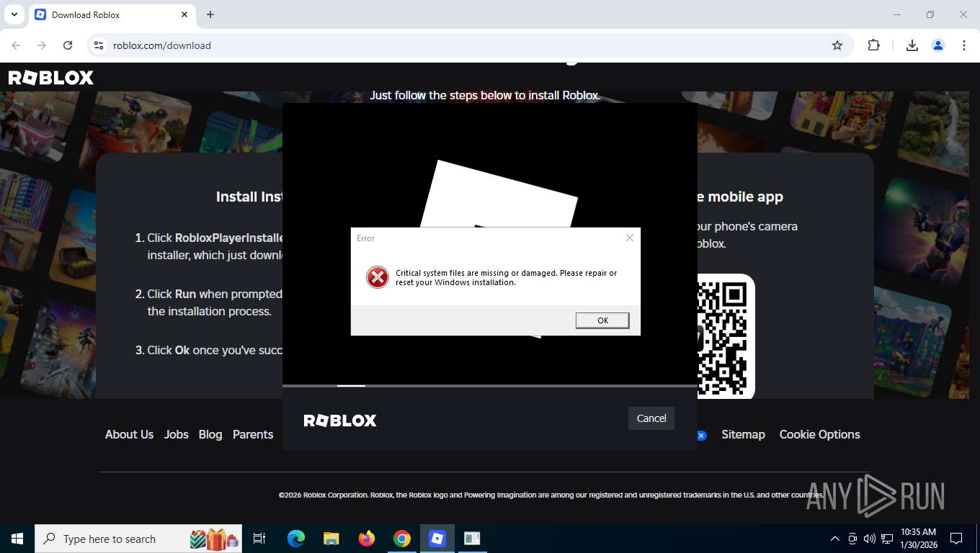Click the 'Just follow the steps below' heading
The image size is (980, 553).
click(485, 95)
